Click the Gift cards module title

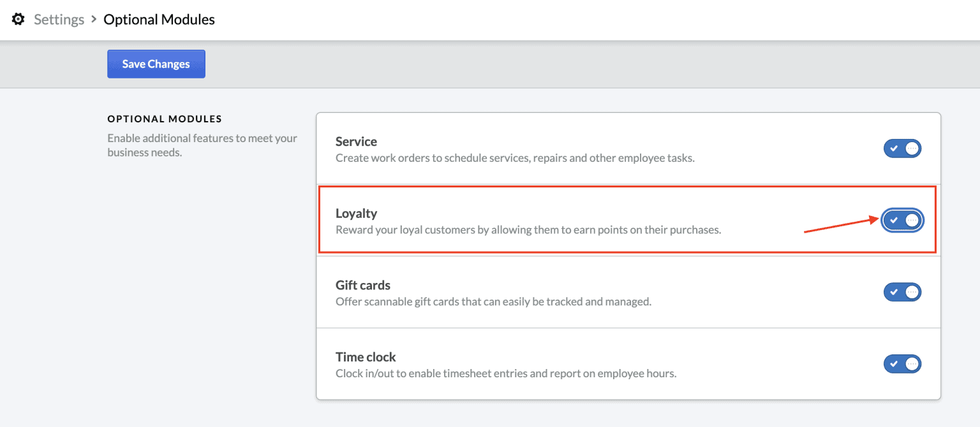[362, 285]
